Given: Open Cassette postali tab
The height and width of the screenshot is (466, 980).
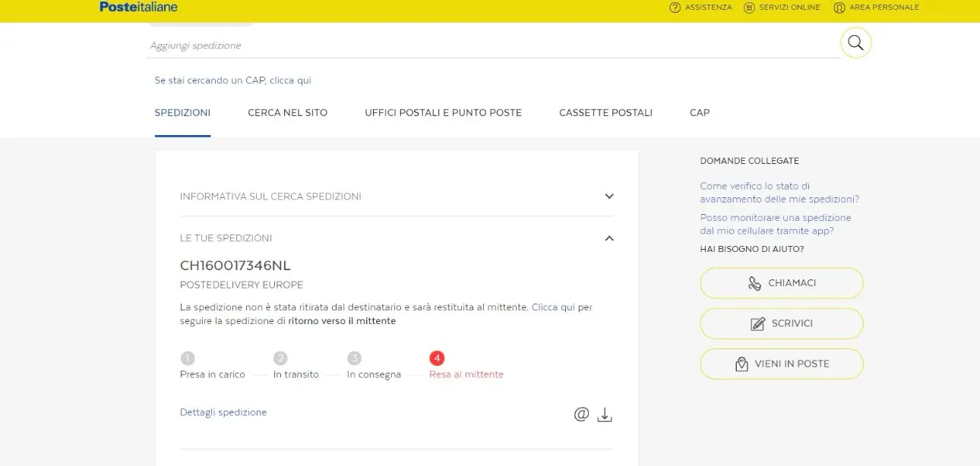Looking at the screenshot, I should pos(605,112).
